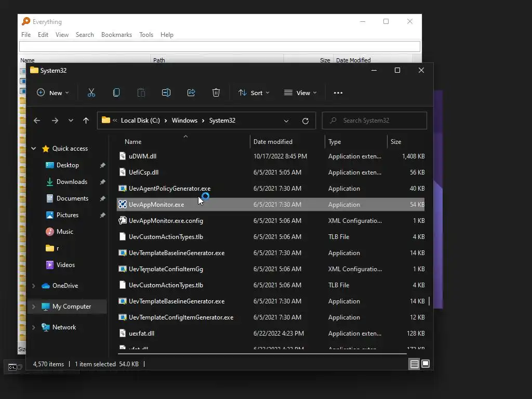Click the horizontal scrollbar in file list
532x399 pixels.
coord(262,353)
